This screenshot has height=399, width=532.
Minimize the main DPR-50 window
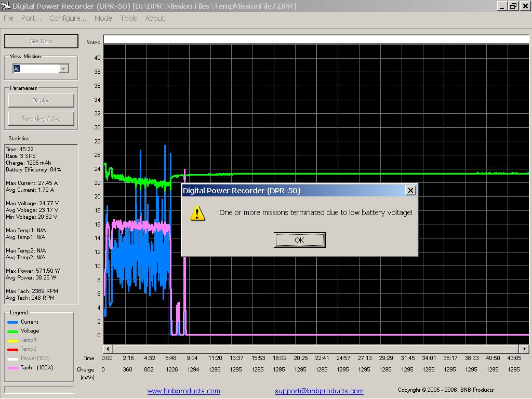pos(502,6)
